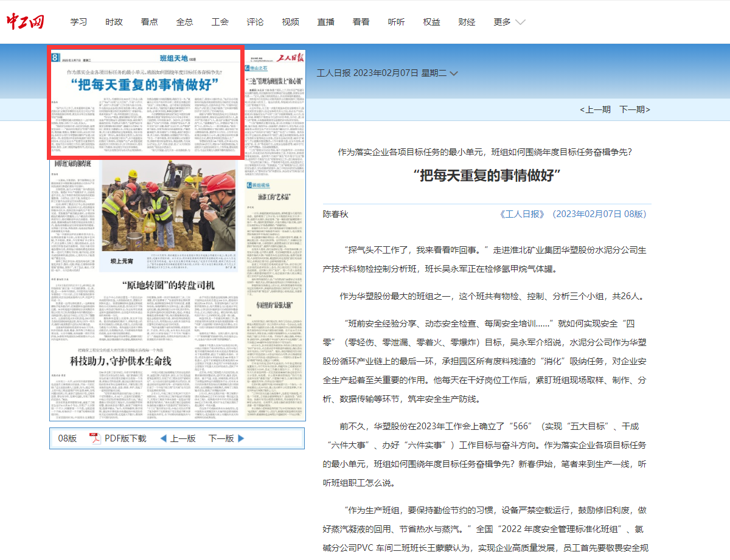Click the red PDF file icon

(x=94, y=438)
